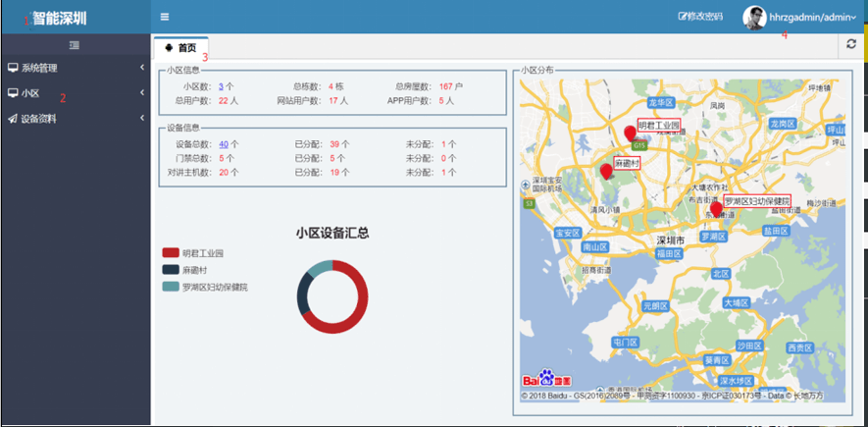Click the 元朗区 district label on map
Image resolution: width=868 pixels, height=427 pixels.
[x=656, y=305]
